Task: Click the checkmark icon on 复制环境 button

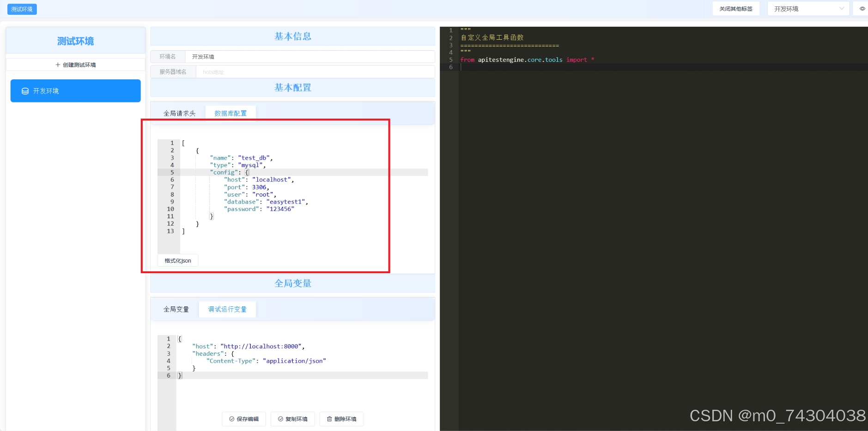Action: (x=280, y=419)
